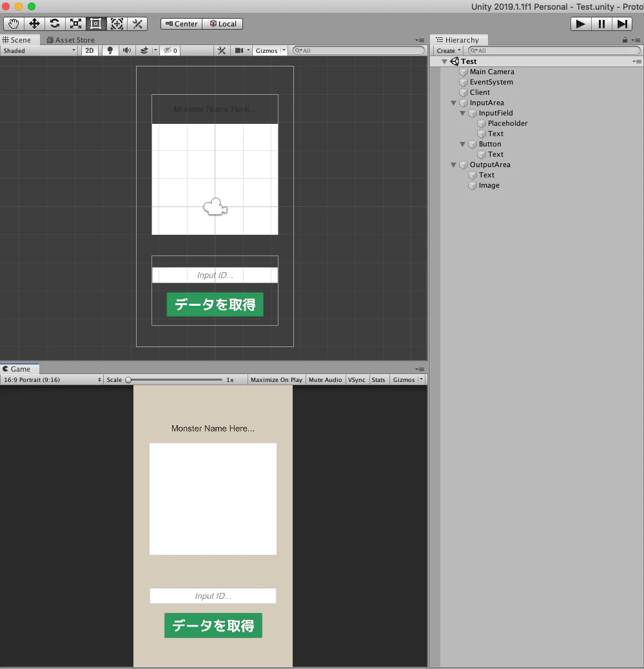Switch to the Game tab

tap(18, 368)
